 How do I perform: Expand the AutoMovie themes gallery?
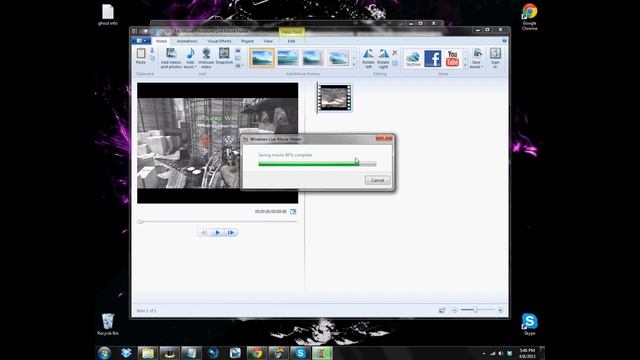(354, 65)
